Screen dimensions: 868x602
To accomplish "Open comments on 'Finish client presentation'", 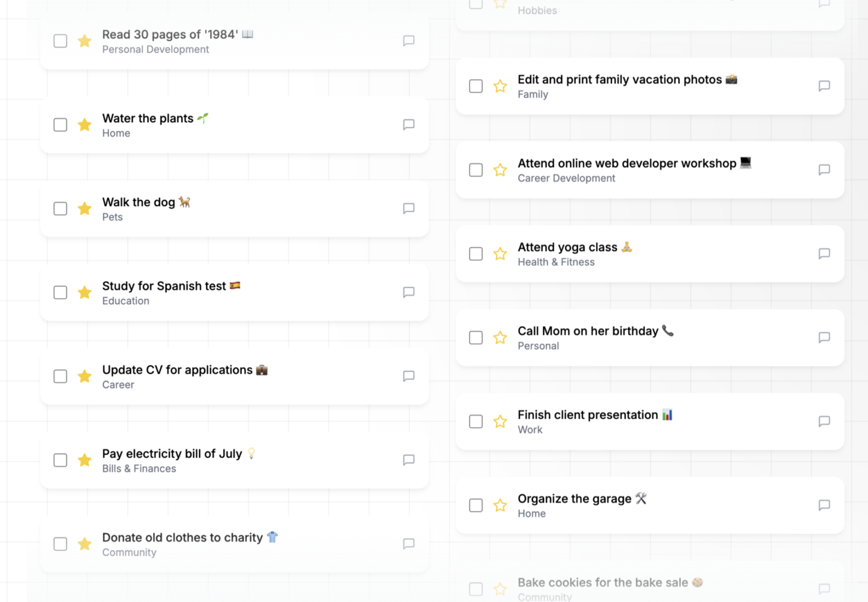I will [x=824, y=421].
